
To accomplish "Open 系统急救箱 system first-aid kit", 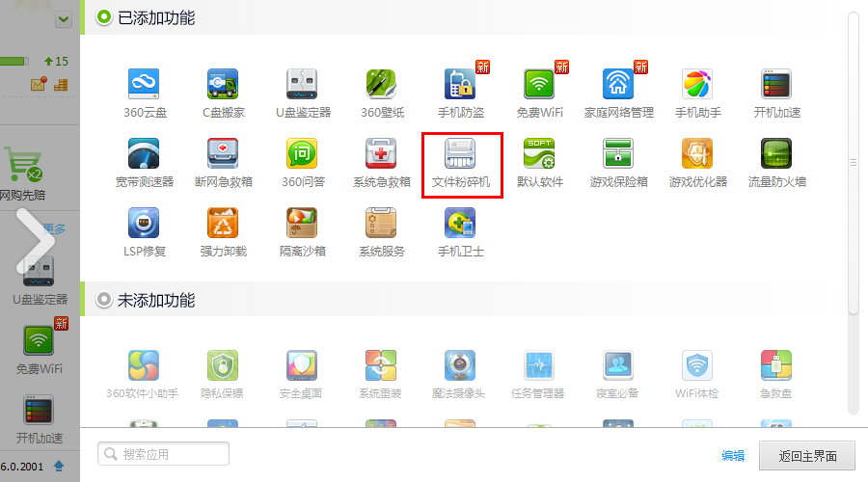I will [x=381, y=163].
